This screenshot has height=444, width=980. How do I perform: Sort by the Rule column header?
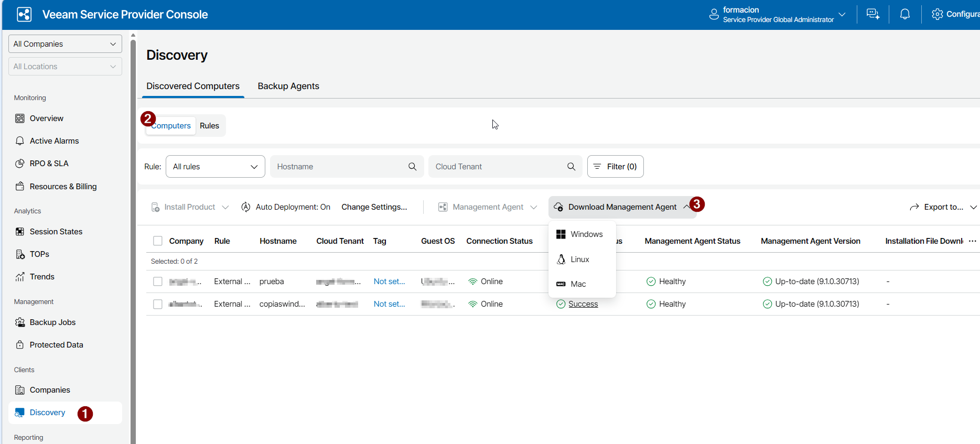(x=222, y=241)
